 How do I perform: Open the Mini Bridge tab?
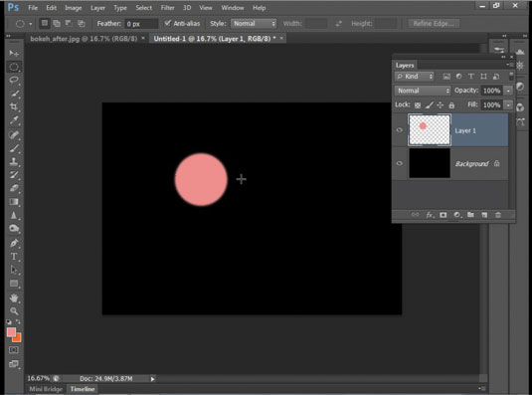(46, 389)
